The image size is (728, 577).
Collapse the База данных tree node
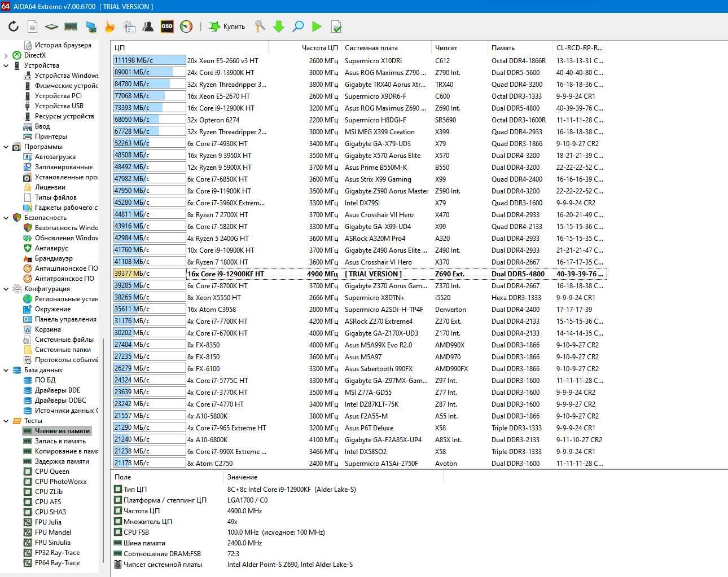[x=6, y=370]
